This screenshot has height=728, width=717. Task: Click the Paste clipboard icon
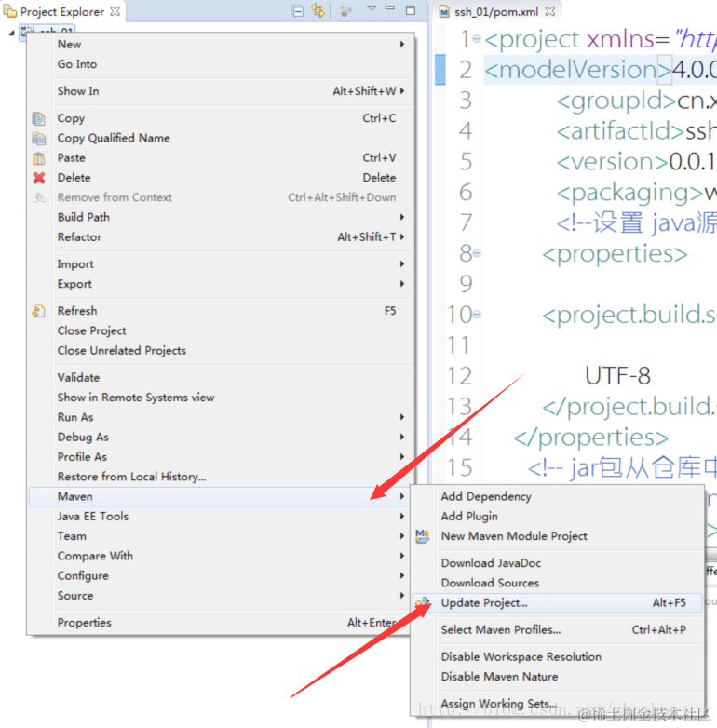[39, 158]
